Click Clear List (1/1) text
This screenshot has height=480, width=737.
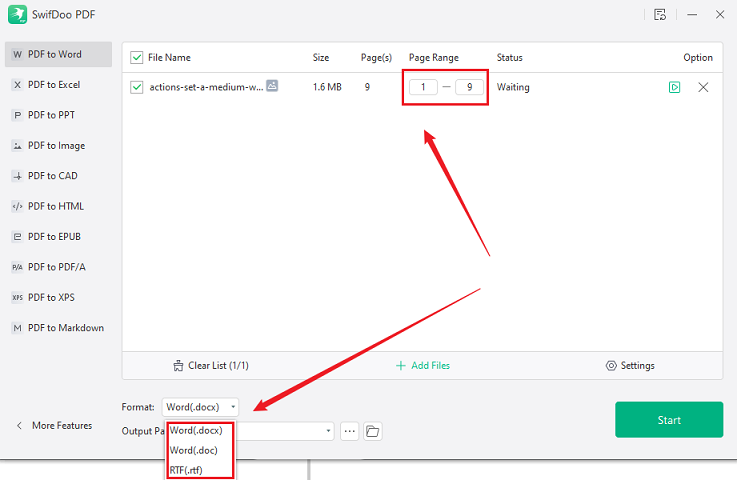pyautogui.click(x=219, y=366)
